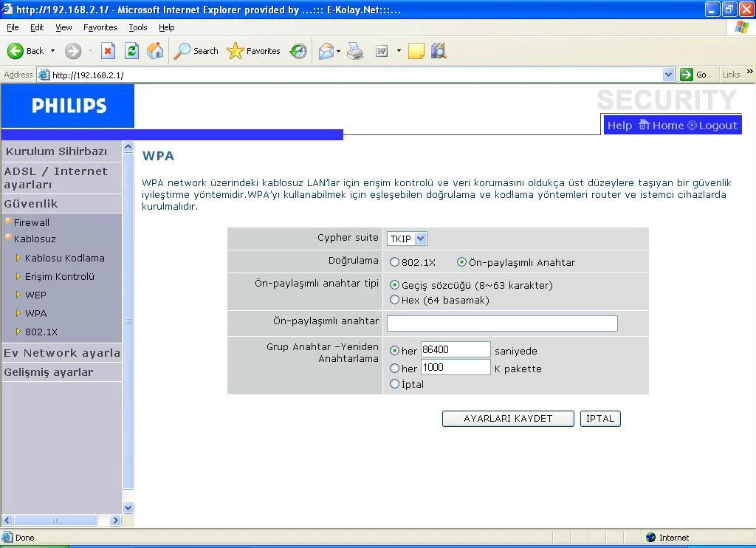Open the Favorites menu in menu bar
756x548 pixels.
(100, 27)
